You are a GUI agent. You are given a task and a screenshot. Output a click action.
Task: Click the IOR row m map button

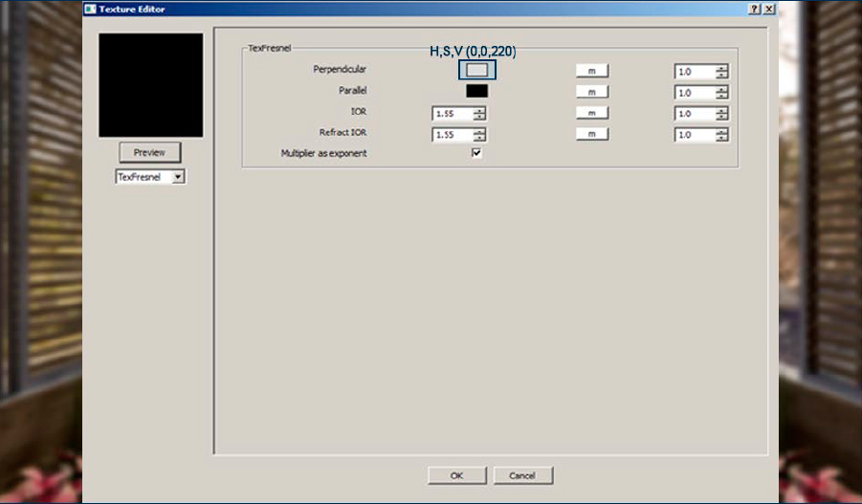click(592, 113)
